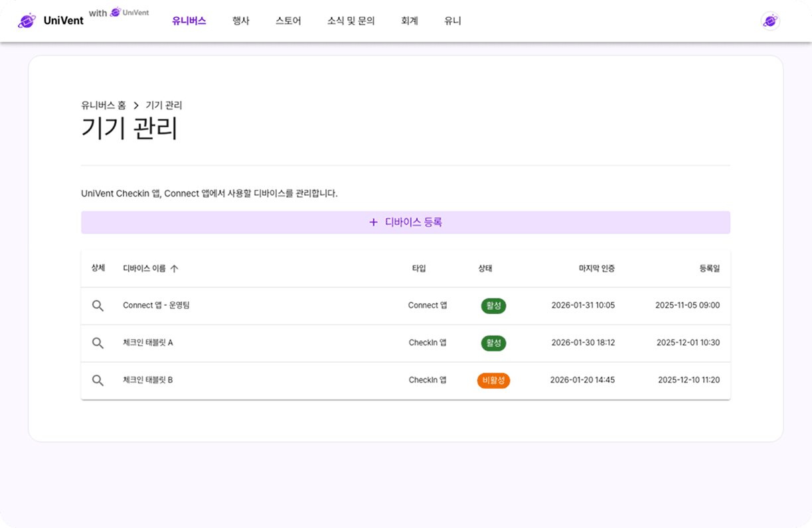Open details for 체크인 태블릿 B

point(98,380)
